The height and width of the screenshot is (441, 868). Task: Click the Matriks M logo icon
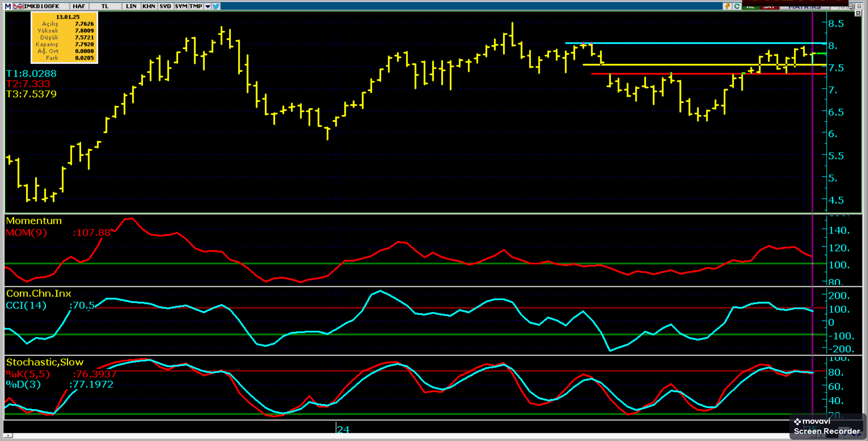8,6
